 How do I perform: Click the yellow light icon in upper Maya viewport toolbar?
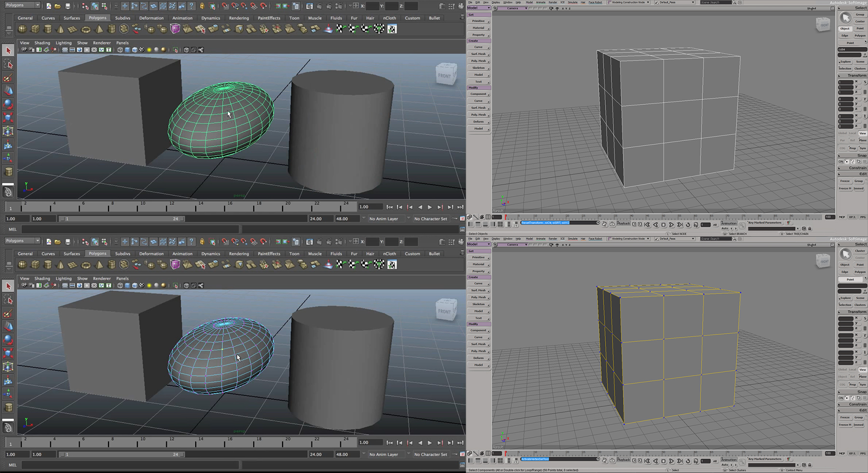coord(149,50)
